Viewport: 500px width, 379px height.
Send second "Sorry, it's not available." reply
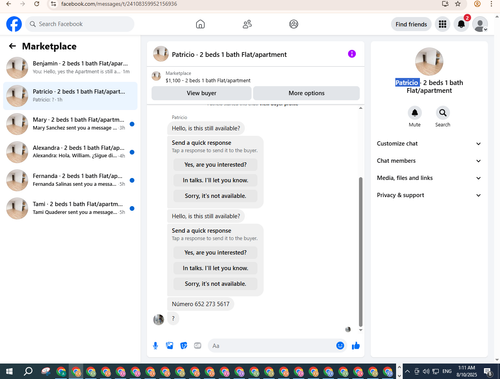(215, 284)
